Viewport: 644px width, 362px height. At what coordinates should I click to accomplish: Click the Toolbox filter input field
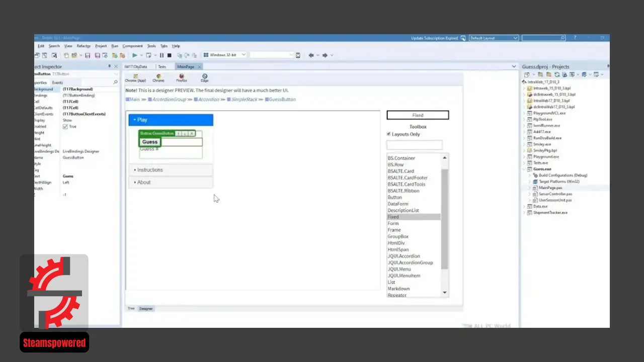[x=414, y=145]
